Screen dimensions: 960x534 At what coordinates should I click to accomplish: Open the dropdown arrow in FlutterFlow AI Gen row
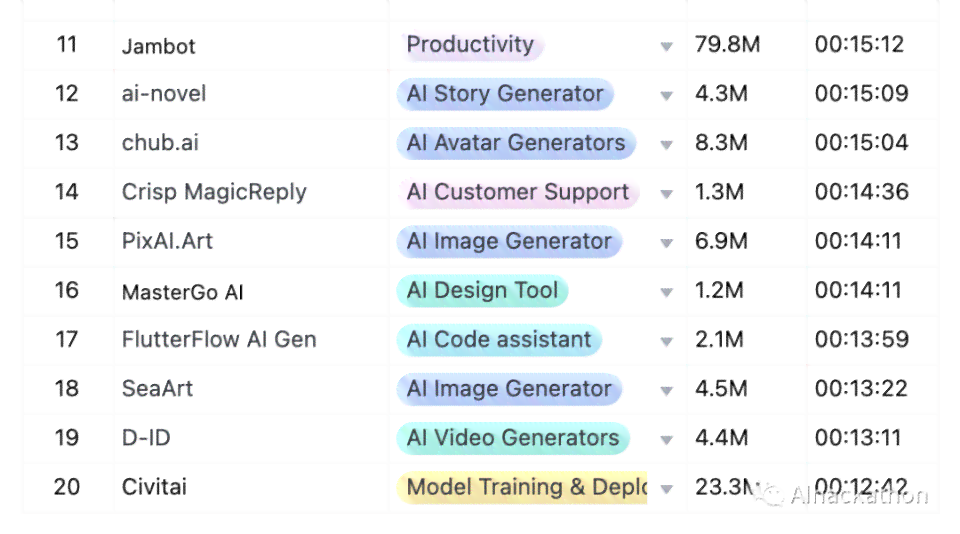667,341
